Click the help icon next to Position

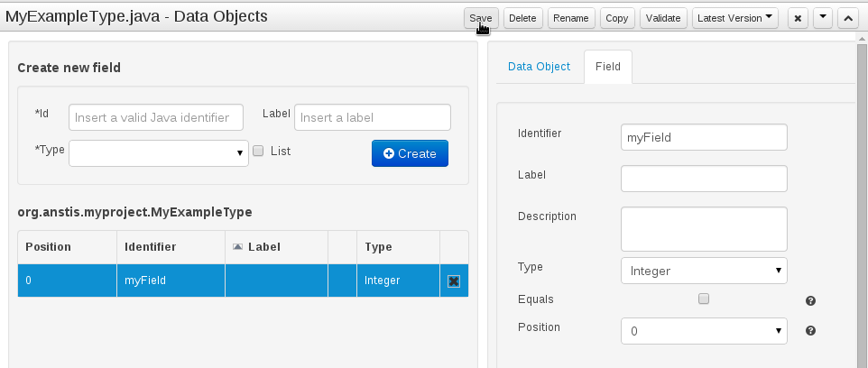(810, 331)
